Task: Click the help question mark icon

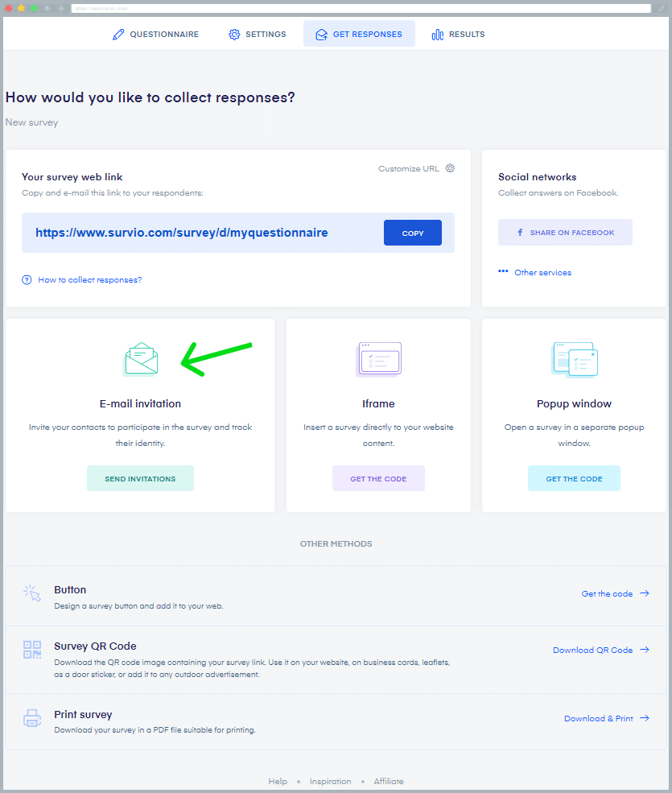Action: [27, 280]
